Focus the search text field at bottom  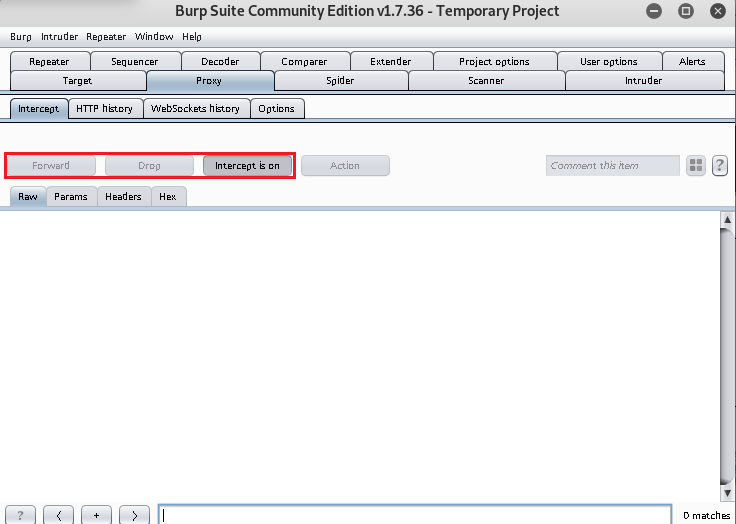pos(415,515)
